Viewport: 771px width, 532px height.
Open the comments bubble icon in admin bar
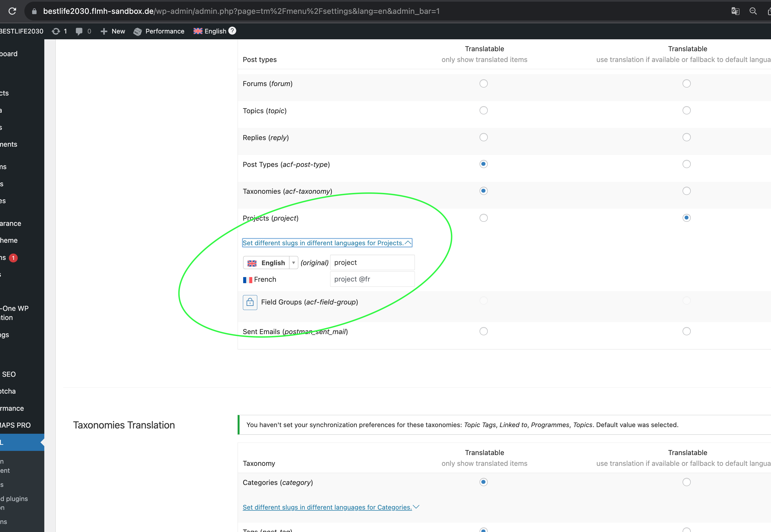(79, 31)
